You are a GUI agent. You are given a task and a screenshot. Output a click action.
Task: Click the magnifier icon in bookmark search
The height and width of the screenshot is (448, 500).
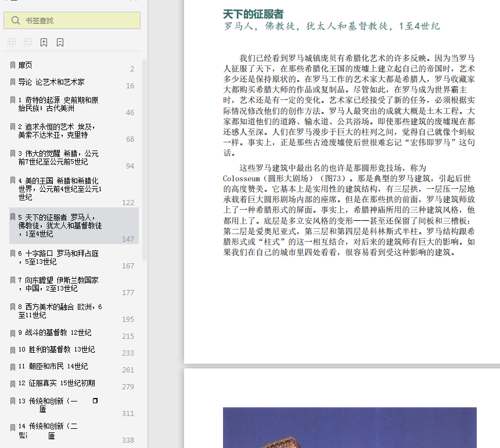(15, 20)
